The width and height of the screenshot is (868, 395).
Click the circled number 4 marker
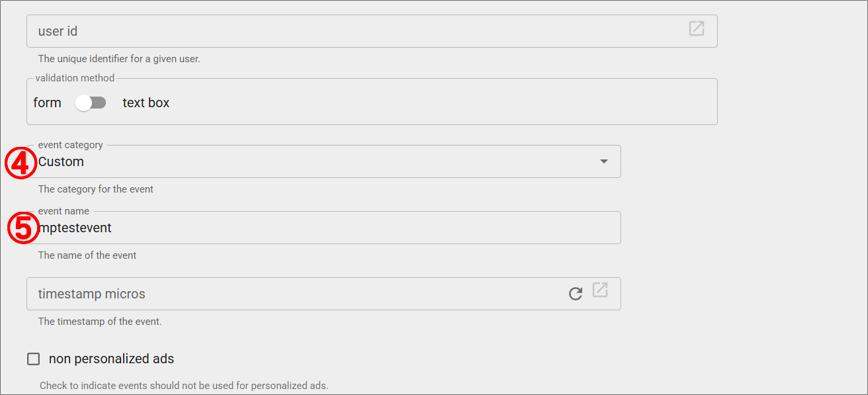coord(21,163)
